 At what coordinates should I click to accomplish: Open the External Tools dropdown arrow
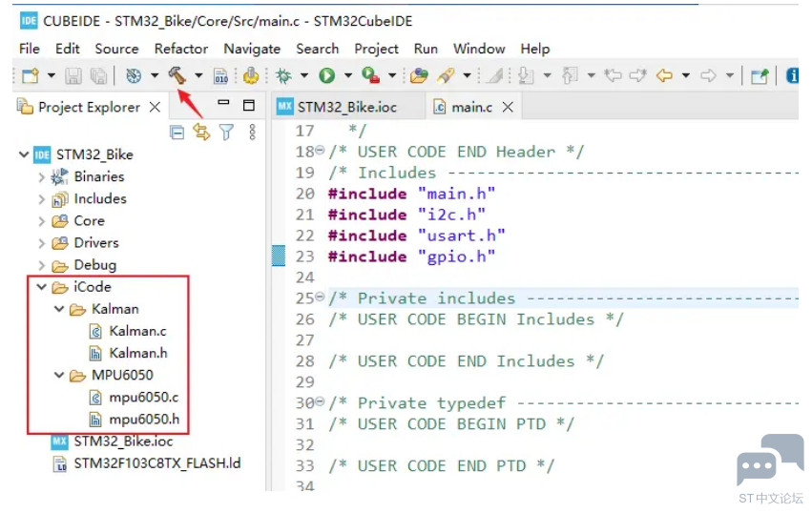tap(392, 75)
